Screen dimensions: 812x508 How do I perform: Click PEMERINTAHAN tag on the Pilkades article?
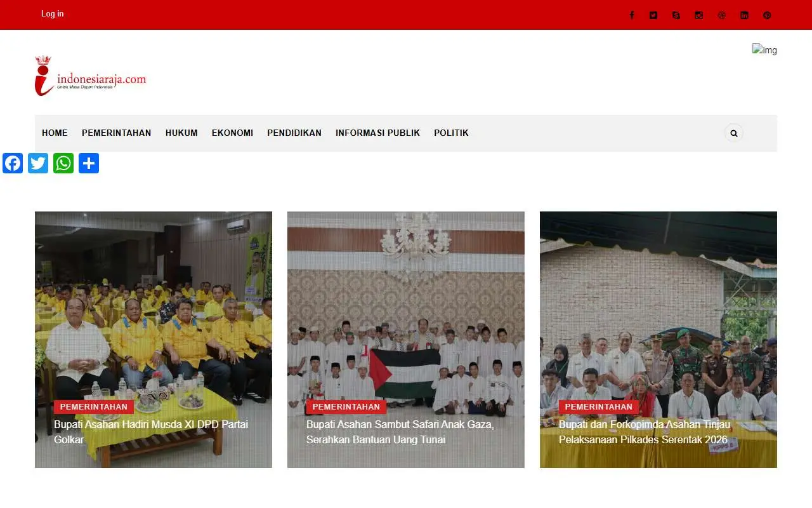(x=599, y=407)
